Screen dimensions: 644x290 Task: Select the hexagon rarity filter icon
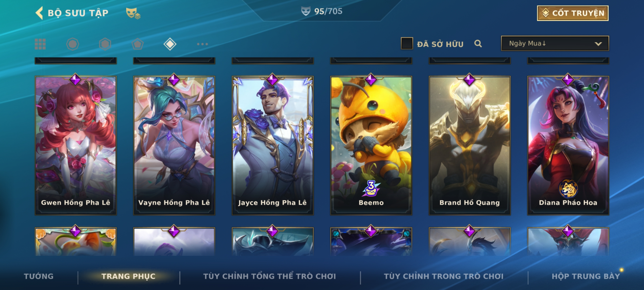click(105, 44)
